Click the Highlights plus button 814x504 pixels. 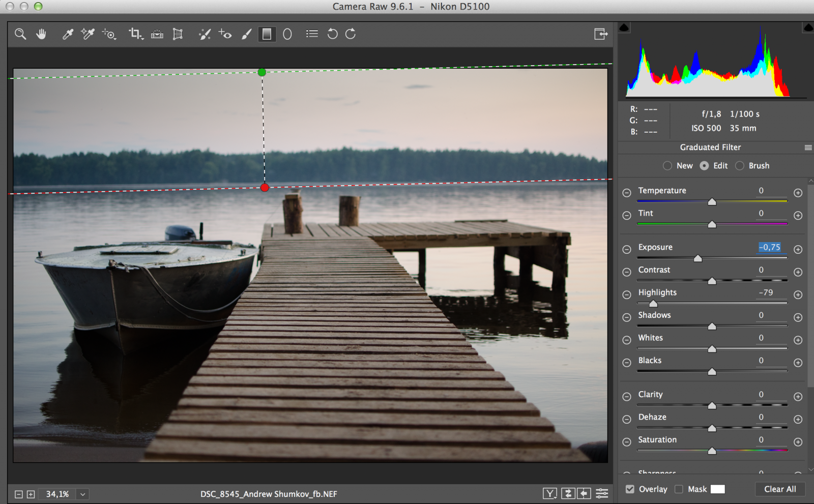click(798, 295)
